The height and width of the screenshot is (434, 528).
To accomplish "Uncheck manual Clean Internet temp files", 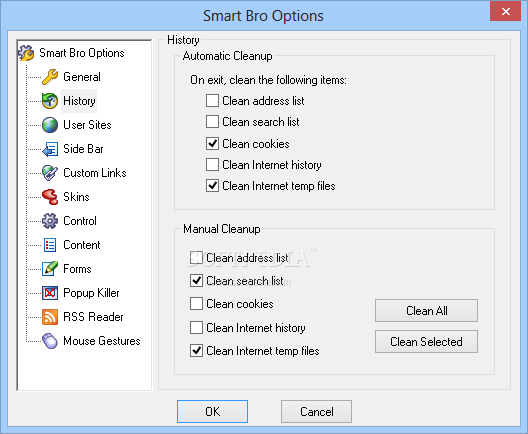I will pyautogui.click(x=196, y=350).
